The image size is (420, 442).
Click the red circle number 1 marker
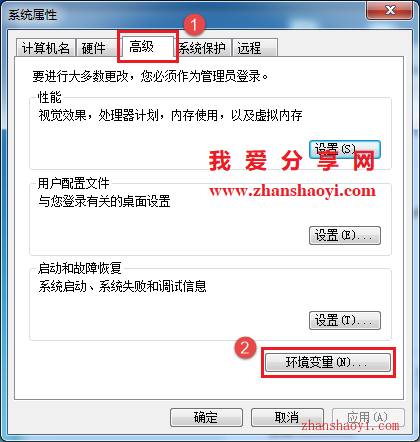(194, 25)
